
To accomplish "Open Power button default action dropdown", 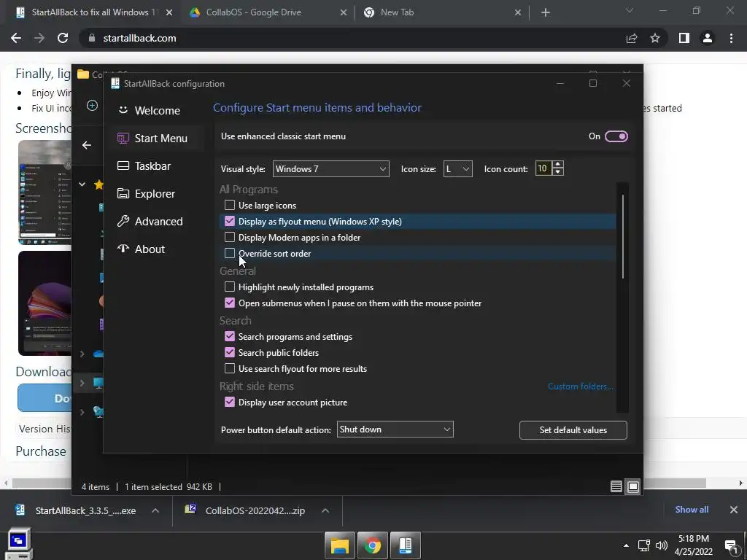I will 395,429.
